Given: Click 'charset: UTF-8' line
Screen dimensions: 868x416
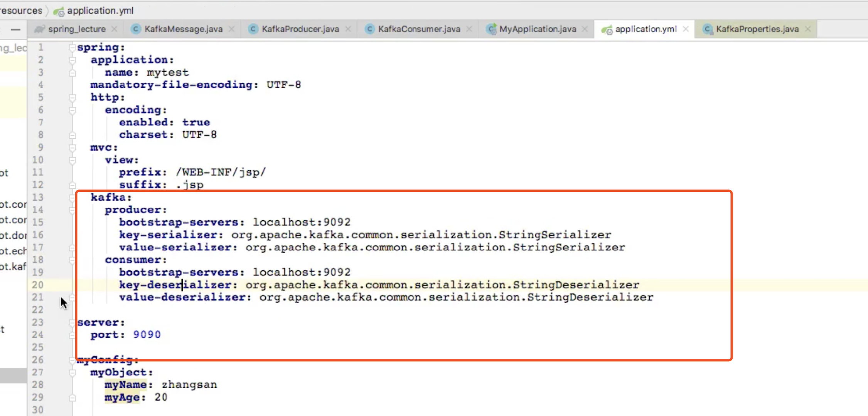Looking at the screenshot, I should tap(168, 135).
